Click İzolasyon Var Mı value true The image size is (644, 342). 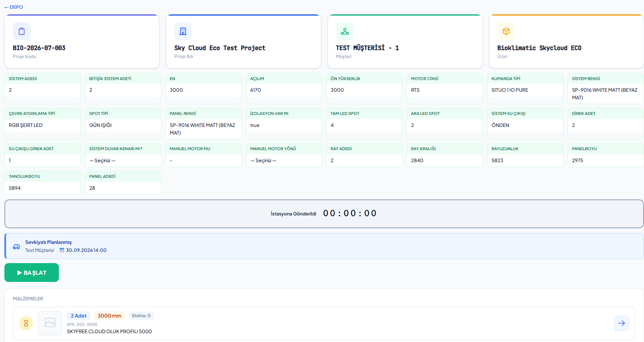255,125
